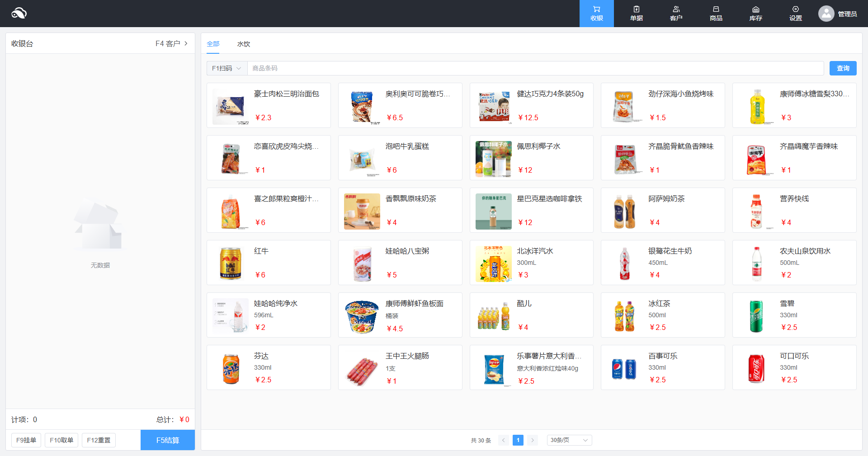Select 香飘飘原味奶茶 product image

[x=362, y=212]
